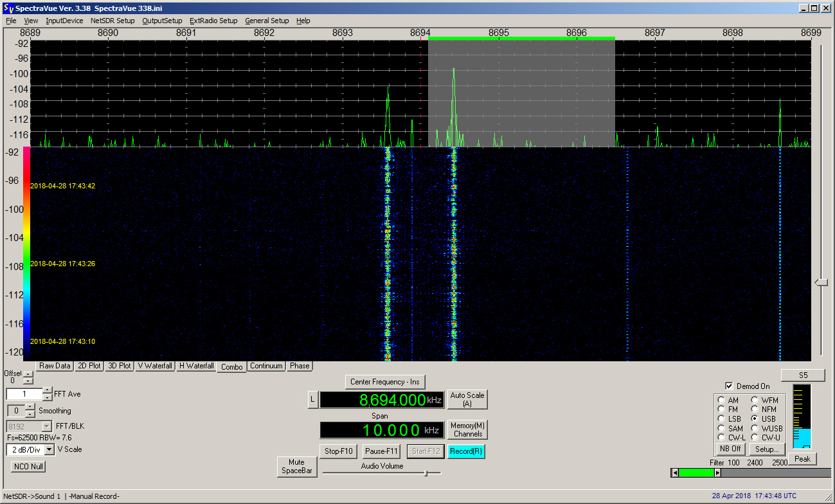Click the S-meter level bar display
The height and width of the screenshot is (504, 835).
(802, 417)
